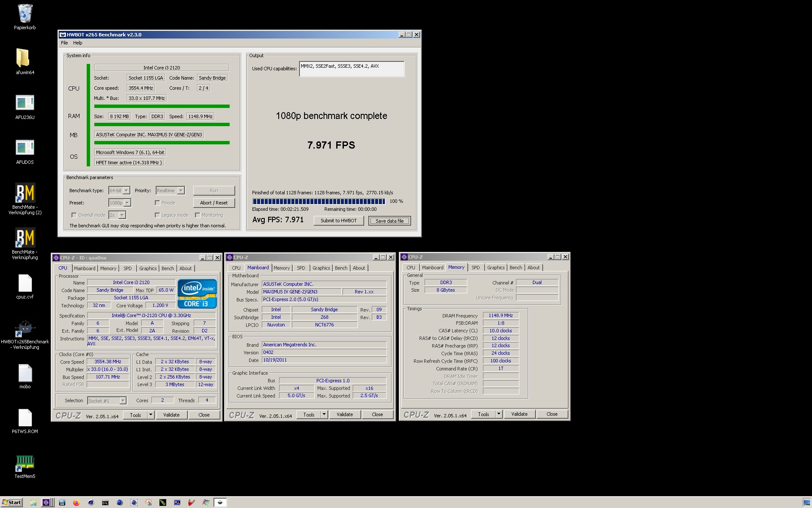Open the Priority Realtime dropdown
The image size is (812, 508).
(x=170, y=190)
